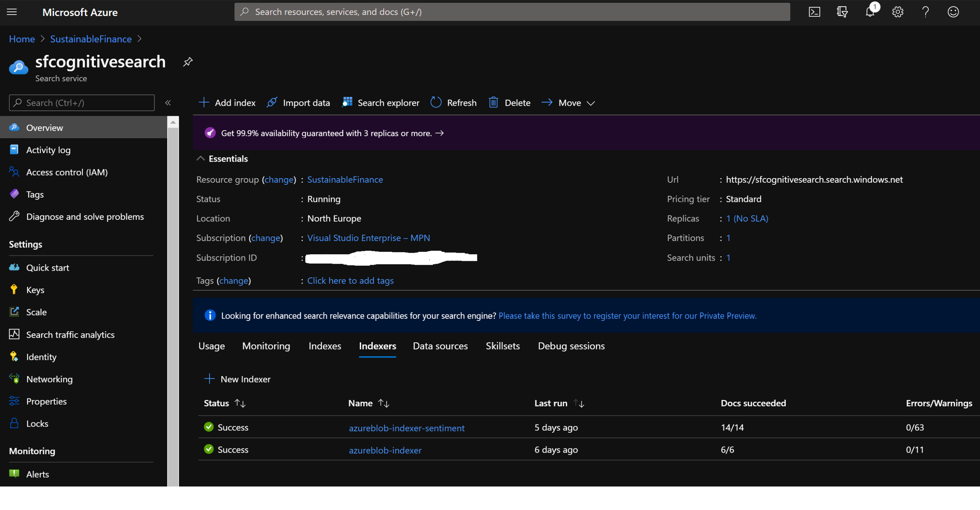Collapse the left sidebar menu
The height and width of the screenshot is (510, 980).
(x=168, y=103)
